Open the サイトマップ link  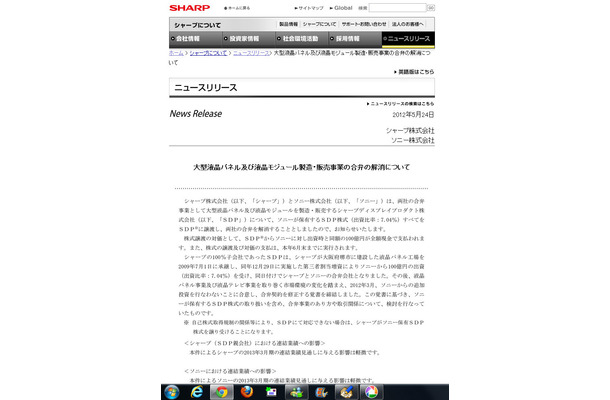click(x=309, y=8)
